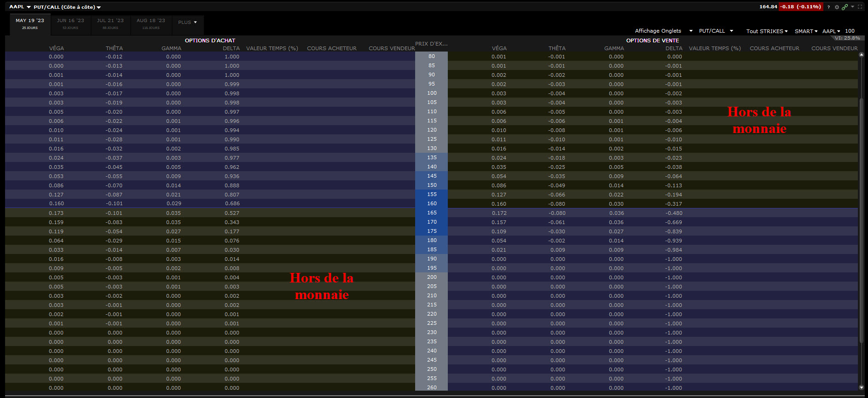Click the scrollbar down arrow
This screenshot has width=868, height=398.
[x=862, y=387]
